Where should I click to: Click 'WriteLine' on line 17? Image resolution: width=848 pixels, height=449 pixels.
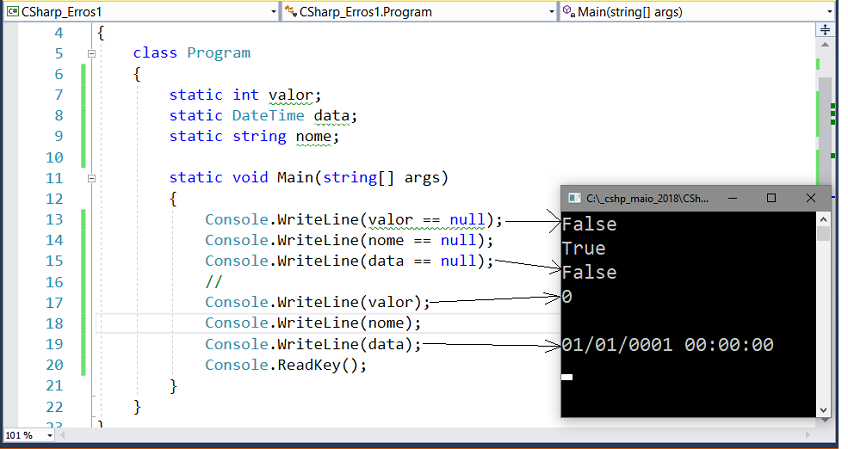(318, 302)
